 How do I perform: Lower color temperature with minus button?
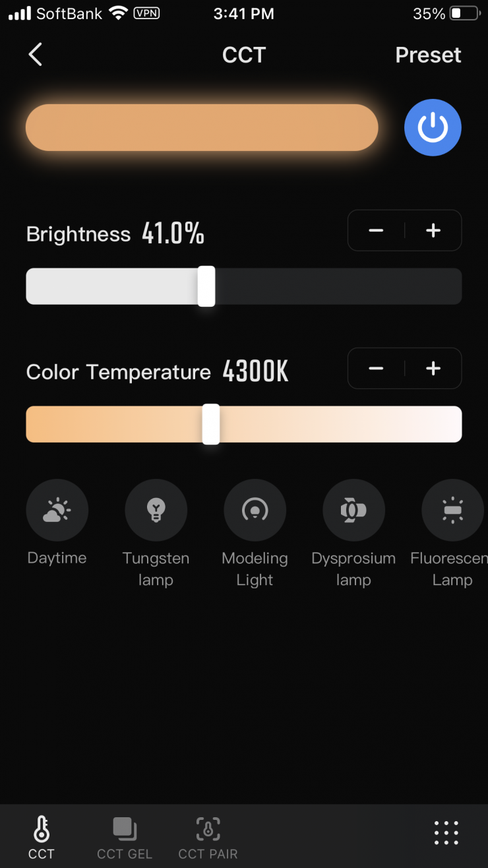pyautogui.click(x=376, y=368)
